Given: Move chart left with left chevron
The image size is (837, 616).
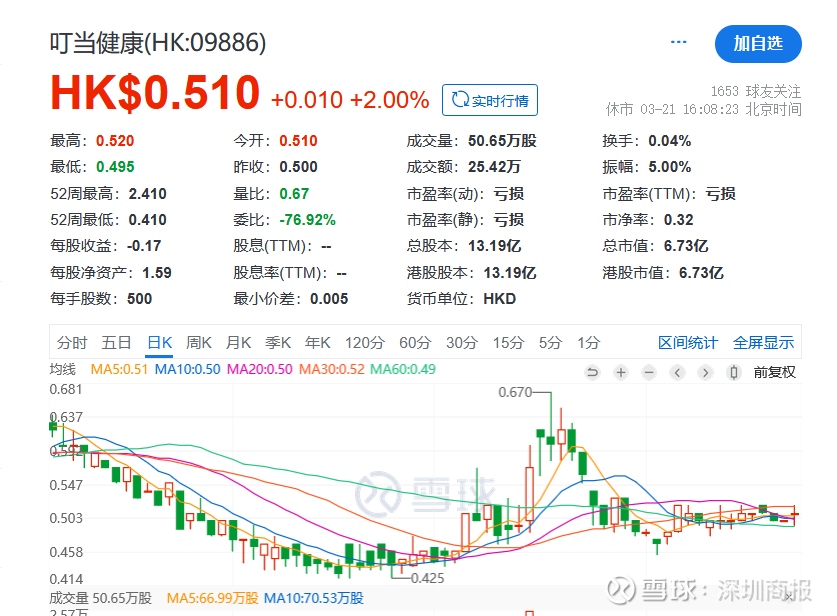Looking at the screenshot, I should [677, 372].
